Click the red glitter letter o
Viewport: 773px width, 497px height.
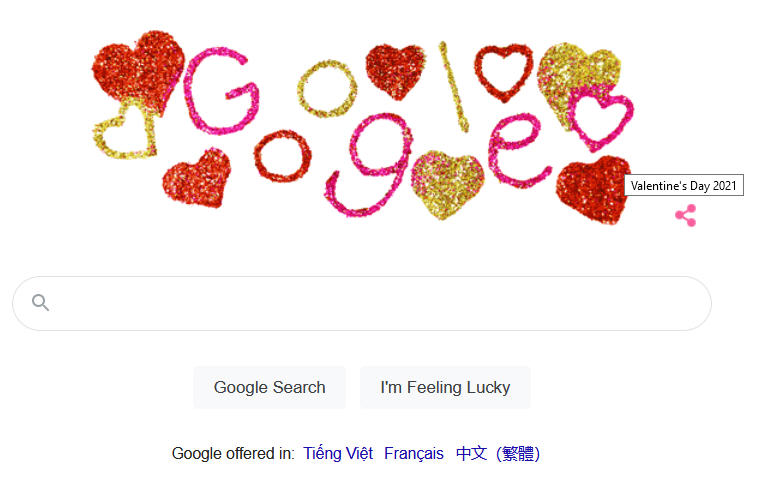click(282, 155)
